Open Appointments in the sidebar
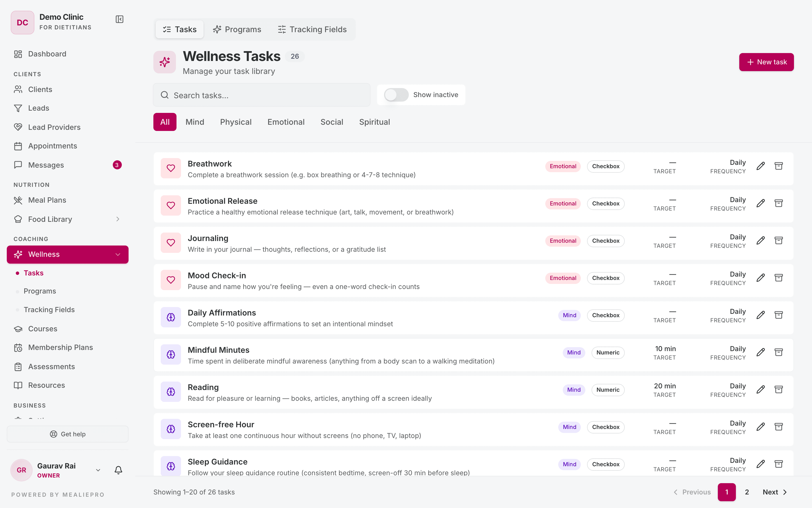Viewport: 812px width, 508px height. (x=67, y=146)
